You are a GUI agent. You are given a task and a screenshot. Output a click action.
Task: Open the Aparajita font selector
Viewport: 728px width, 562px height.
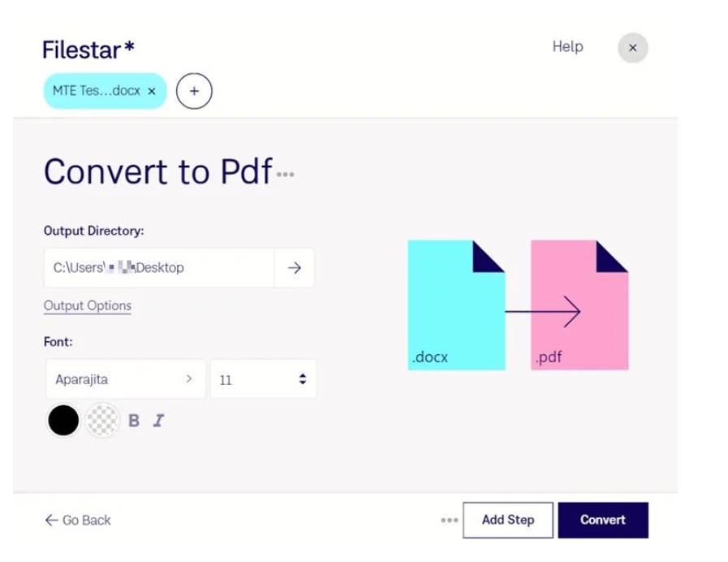click(125, 378)
